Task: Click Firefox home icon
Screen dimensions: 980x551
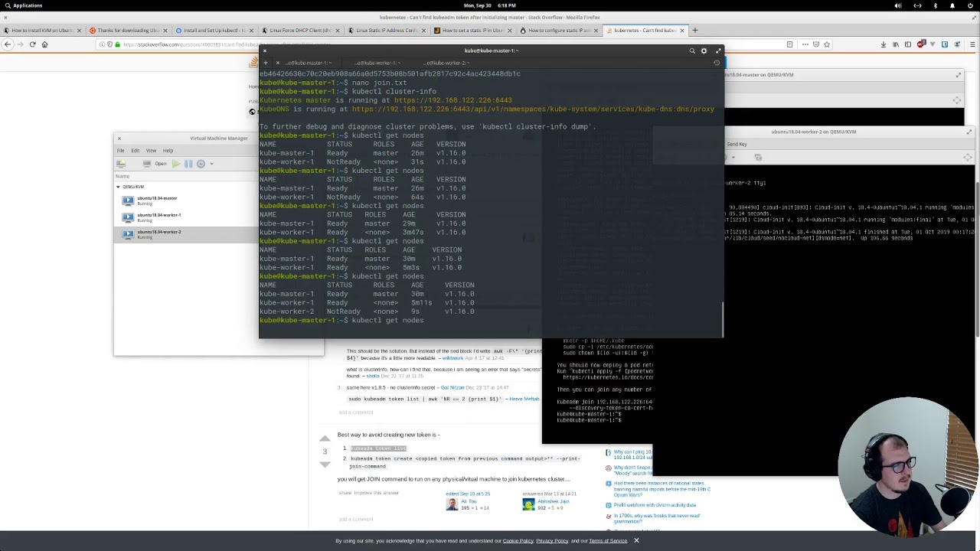Action: (44, 44)
